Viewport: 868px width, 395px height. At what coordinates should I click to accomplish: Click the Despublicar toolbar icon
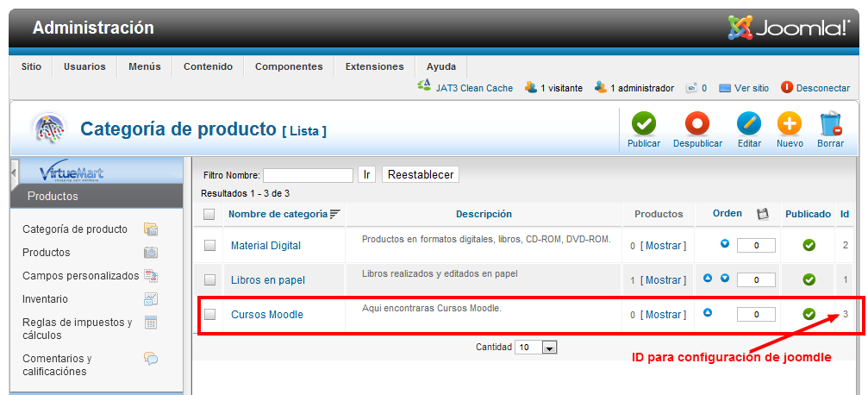pos(696,124)
